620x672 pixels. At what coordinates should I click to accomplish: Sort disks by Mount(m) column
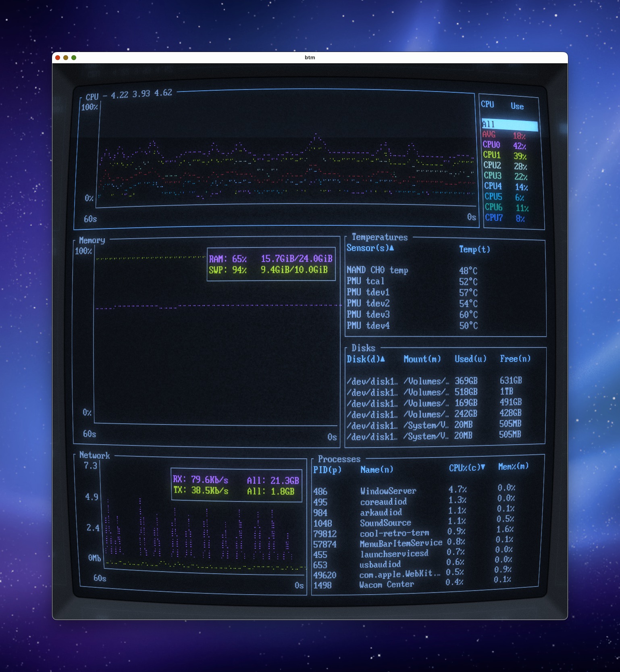pos(422,359)
